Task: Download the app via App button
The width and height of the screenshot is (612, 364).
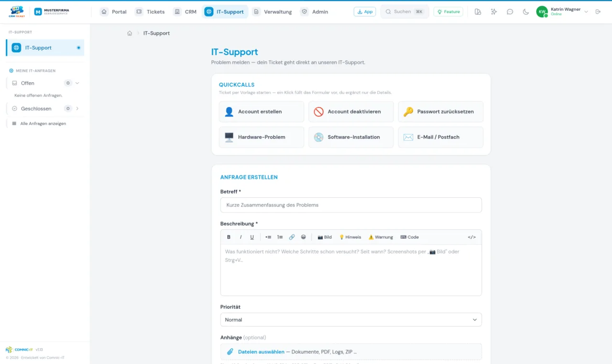Action: (365, 11)
